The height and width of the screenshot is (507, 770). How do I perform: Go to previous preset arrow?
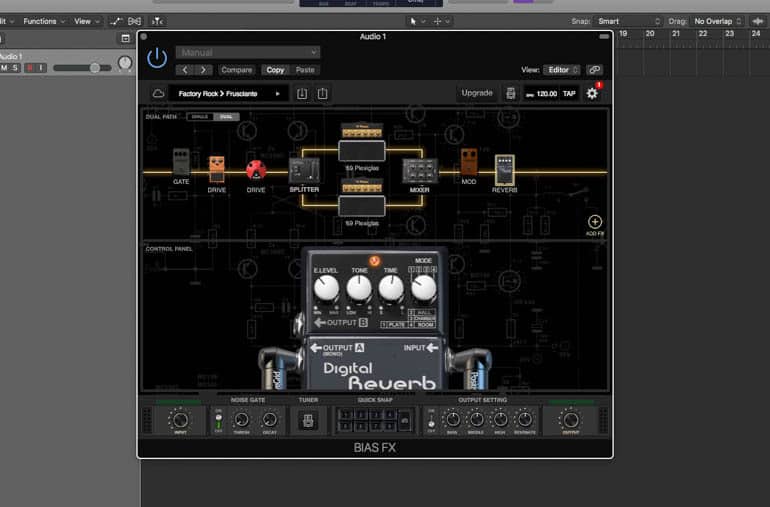pos(185,70)
